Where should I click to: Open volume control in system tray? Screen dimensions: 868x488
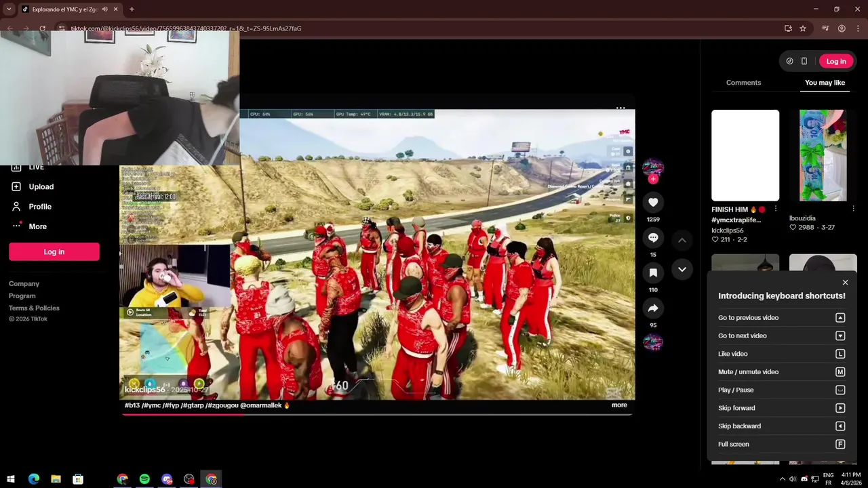793,479
